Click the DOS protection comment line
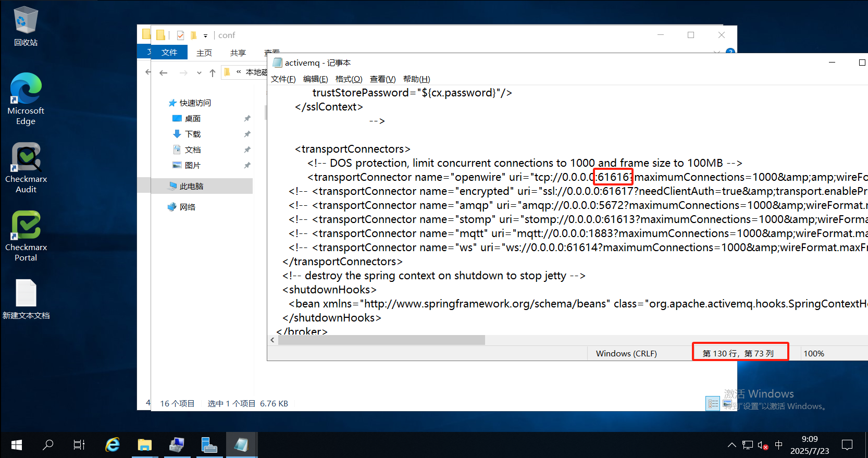The height and width of the screenshot is (458, 868). click(525, 163)
